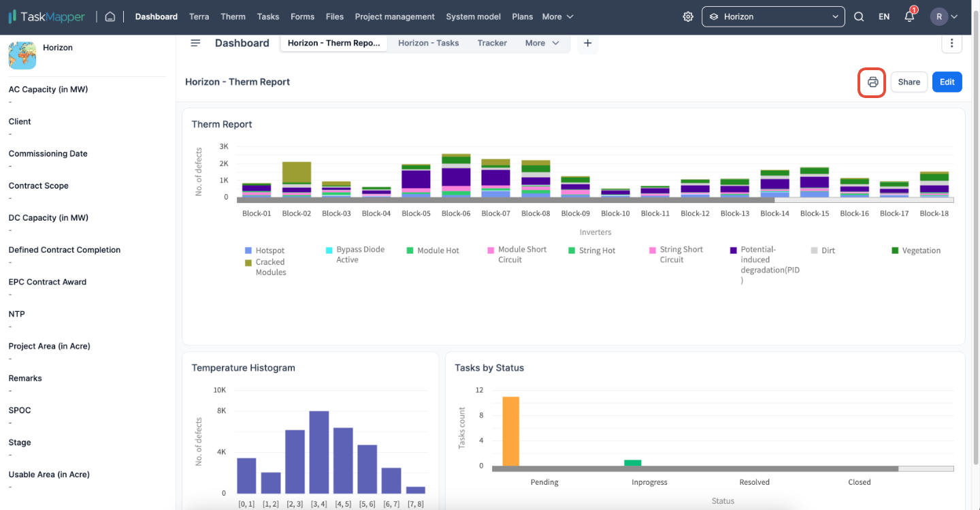980x510 pixels.
Task: Switch to the Tracker tab
Action: click(492, 43)
